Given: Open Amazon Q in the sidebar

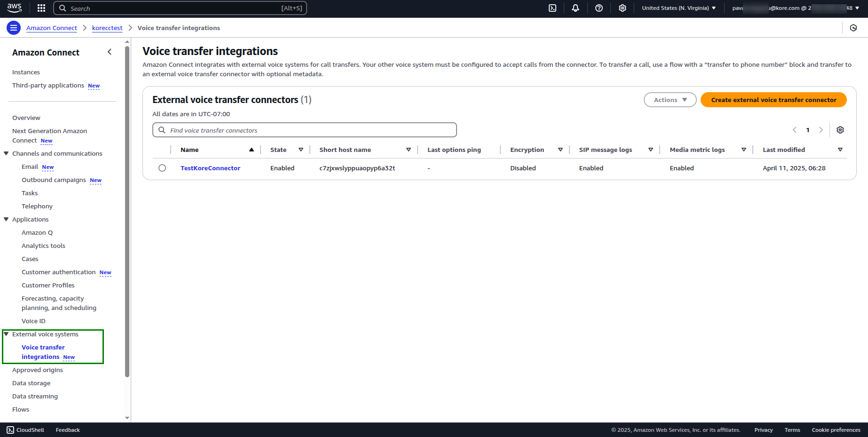Looking at the screenshot, I should [x=37, y=232].
